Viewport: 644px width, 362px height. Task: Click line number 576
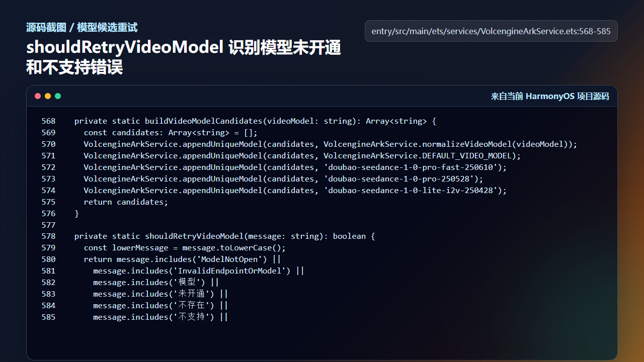(49, 214)
